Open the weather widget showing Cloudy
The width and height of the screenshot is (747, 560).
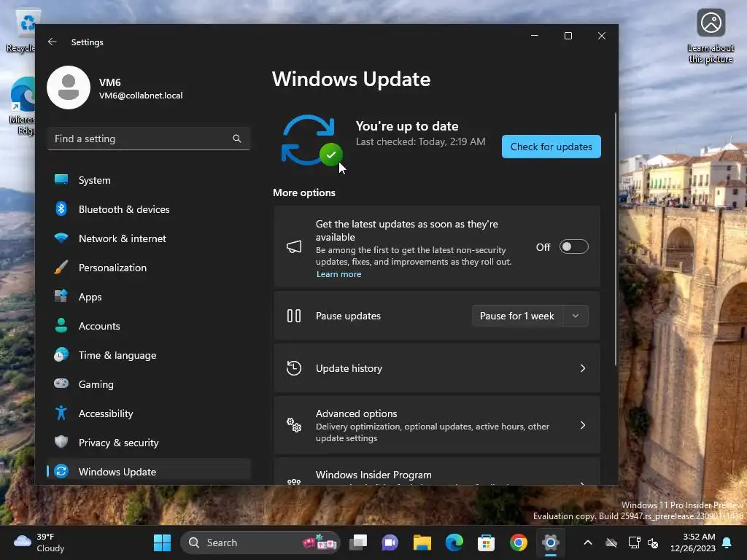coord(39,542)
